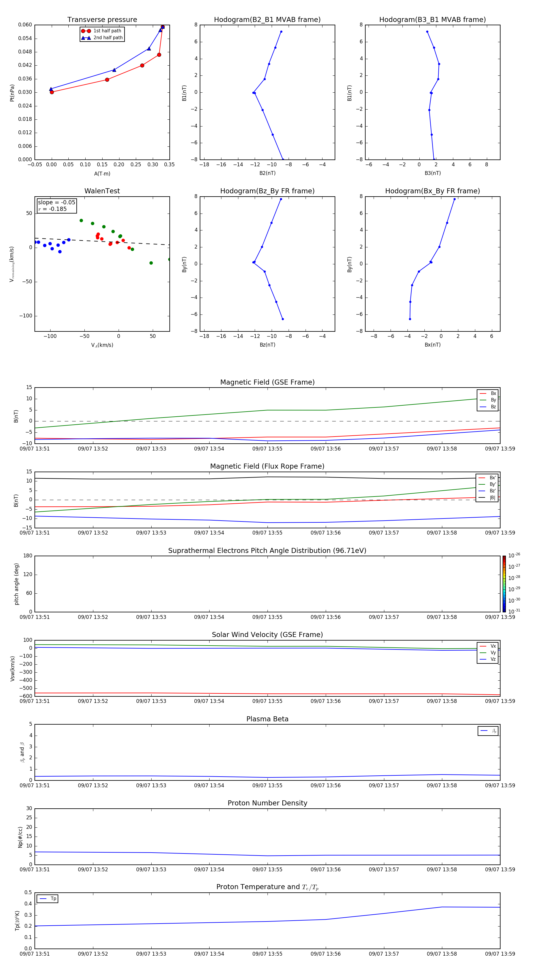The width and height of the screenshot is (535, 980).
Task: Click the '|B|' legend entry in Flux Rope plot
Action: [x=487, y=498]
